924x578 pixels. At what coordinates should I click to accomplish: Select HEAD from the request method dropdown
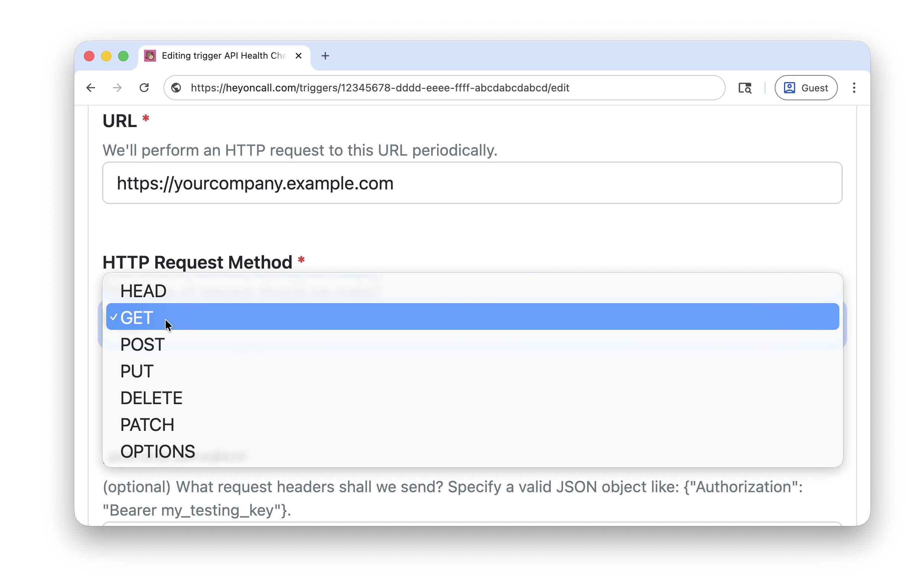tap(143, 290)
